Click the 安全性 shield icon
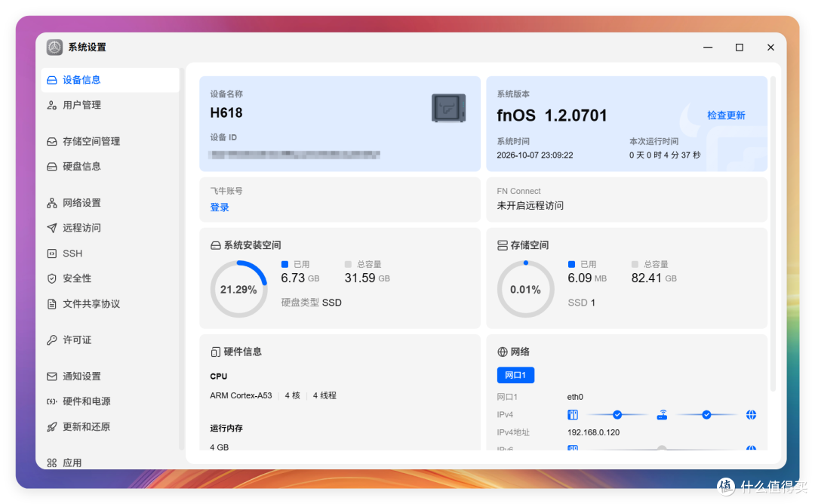This screenshot has height=504, width=815. click(52, 278)
